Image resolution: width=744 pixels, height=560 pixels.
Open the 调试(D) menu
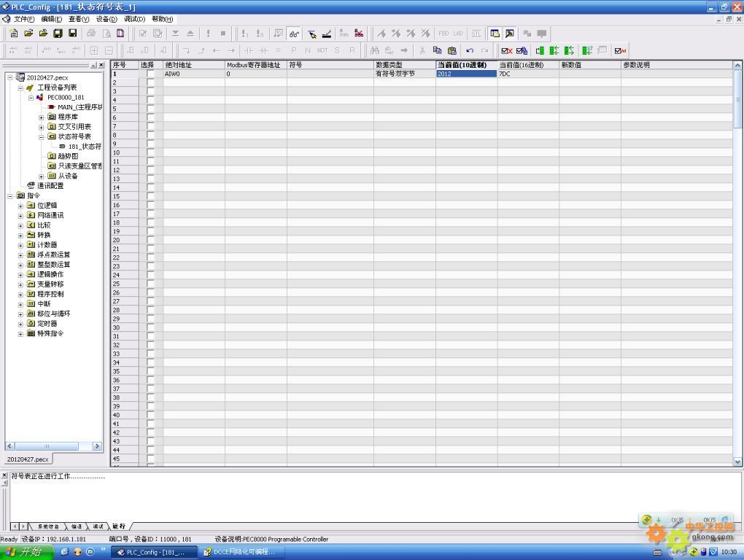click(134, 19)
